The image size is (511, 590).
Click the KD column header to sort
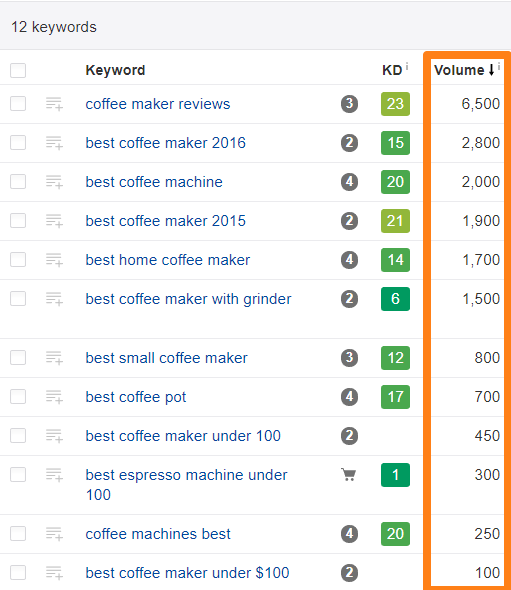click(x=392, y=70)
